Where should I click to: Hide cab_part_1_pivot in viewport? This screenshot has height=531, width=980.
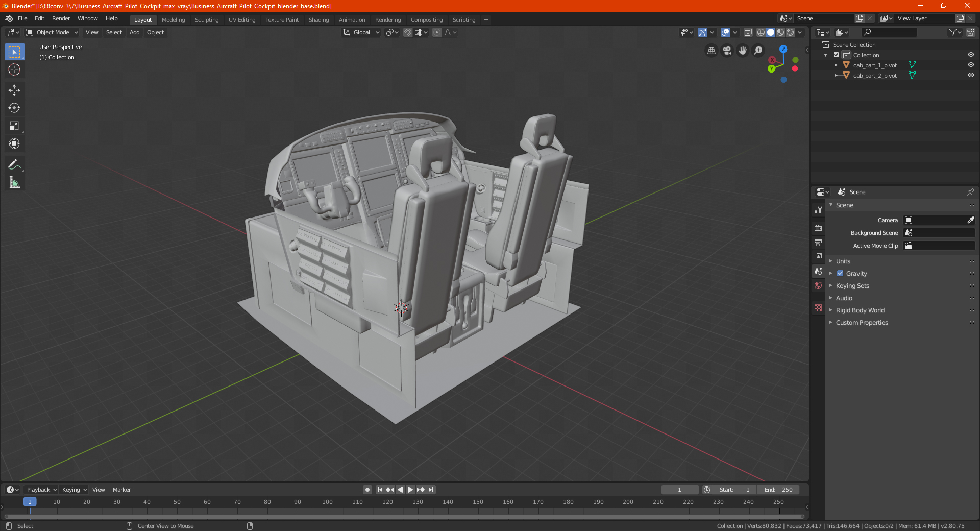point(971,65)
